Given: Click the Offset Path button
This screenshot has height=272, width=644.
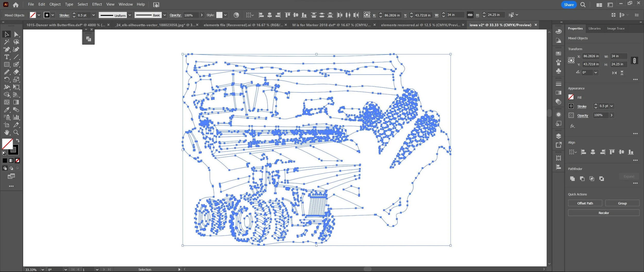Looking at the screenshot, I should [x=585, y=203].
